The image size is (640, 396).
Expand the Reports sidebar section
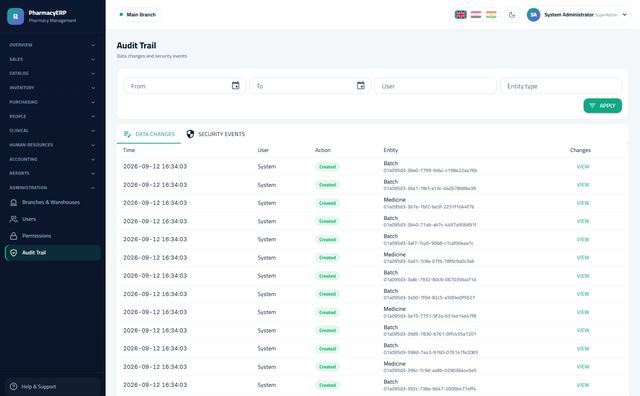pyautogui.click(x=52, y=173)
